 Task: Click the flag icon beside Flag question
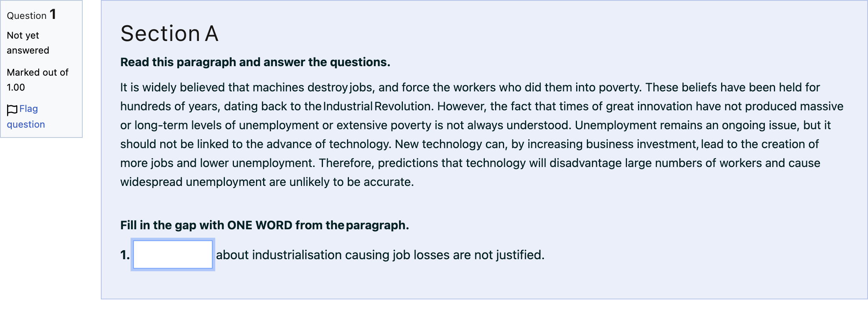[x=12, y=110]
